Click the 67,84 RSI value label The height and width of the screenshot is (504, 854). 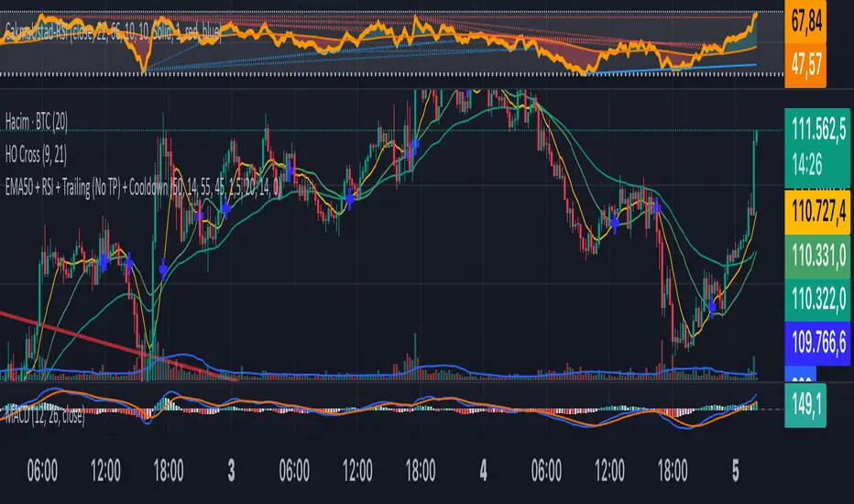pyautogui.click(x=805, y=22)
